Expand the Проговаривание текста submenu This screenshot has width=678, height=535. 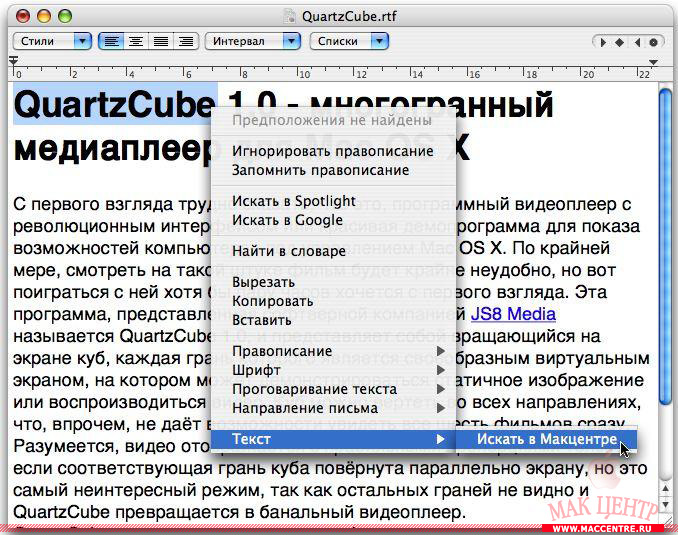[x=333, y=389]
